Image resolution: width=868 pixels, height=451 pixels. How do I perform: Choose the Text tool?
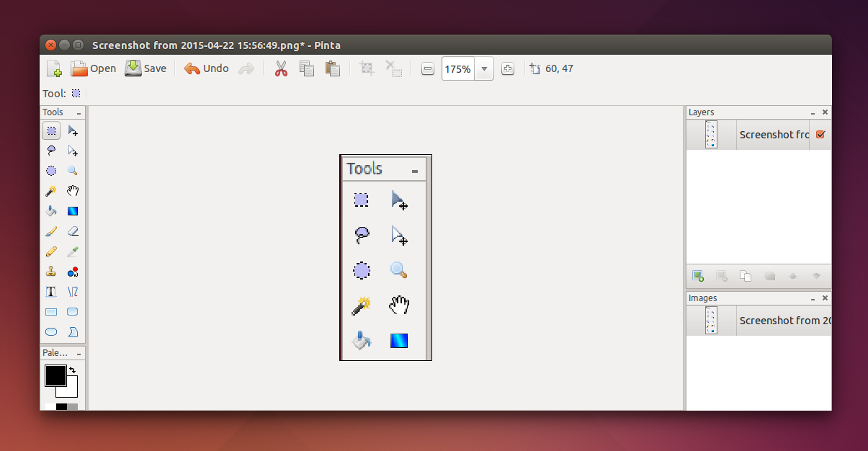click(x=51, y=292)
